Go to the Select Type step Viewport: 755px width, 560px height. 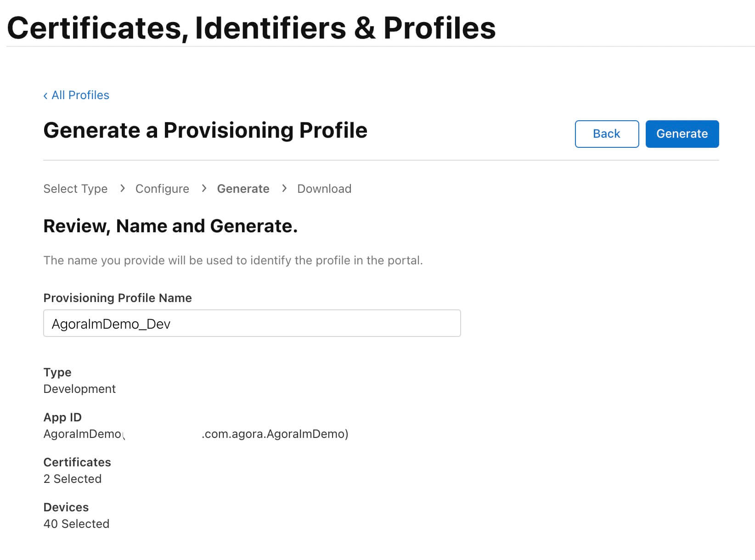click(x=75, y=189)
